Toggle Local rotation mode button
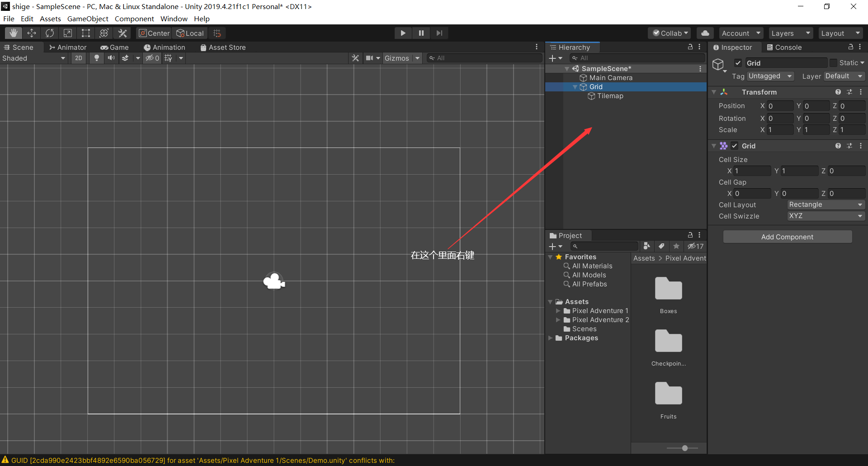 pyautogui.click(x=190, y=33)
